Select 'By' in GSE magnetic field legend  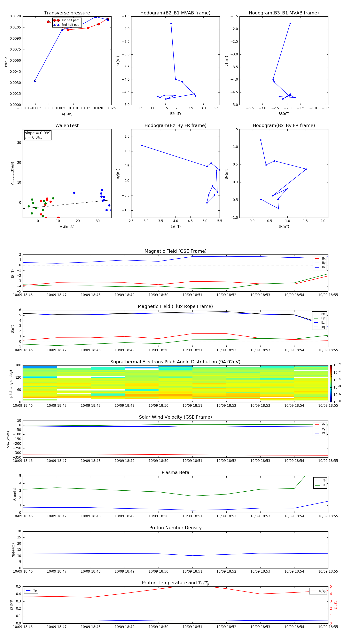pyautogui.click(x=320, y=263)
